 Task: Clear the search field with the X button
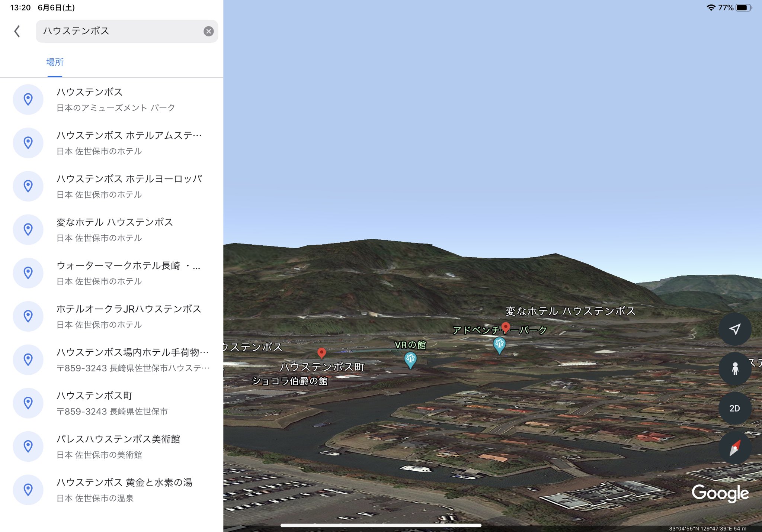[208, 31]
